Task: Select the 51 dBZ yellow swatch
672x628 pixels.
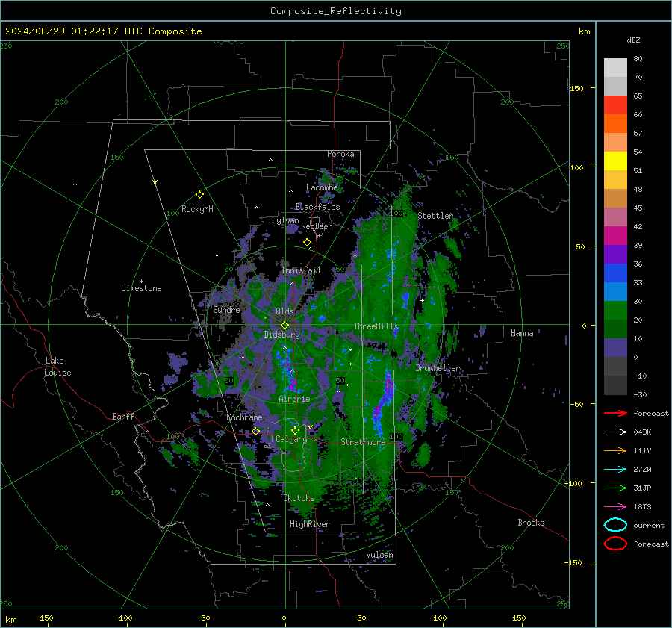Action: [615, 161]
